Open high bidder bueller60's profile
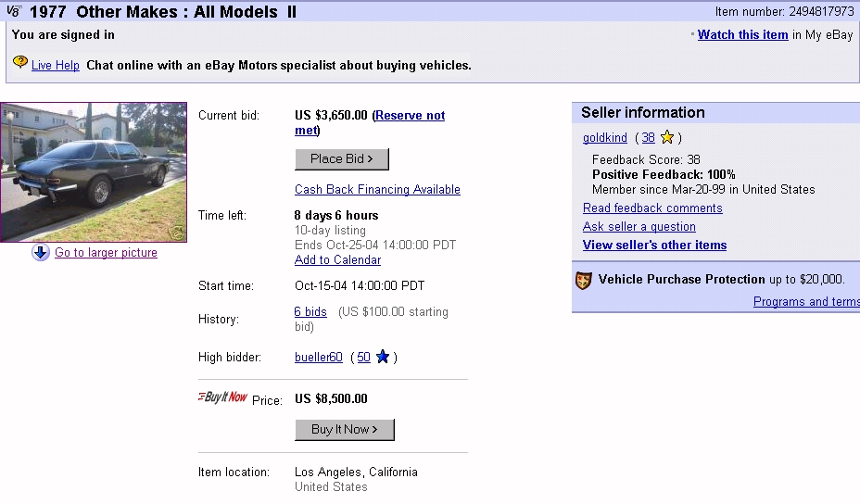The image size is (860, 504). pyautogui.click(x=319, y=358)
